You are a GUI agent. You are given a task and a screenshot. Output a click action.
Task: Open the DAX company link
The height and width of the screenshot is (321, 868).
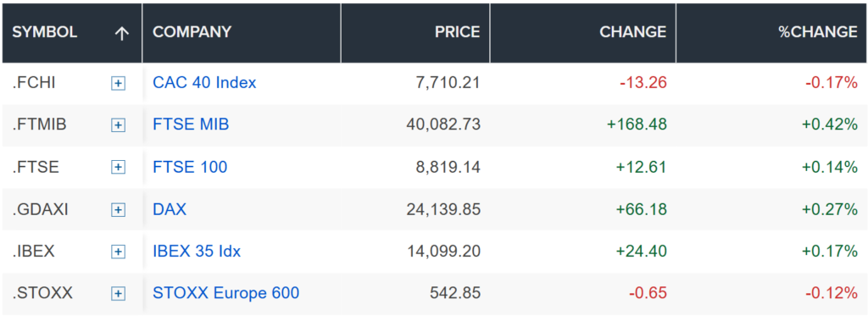coord(170,209)
